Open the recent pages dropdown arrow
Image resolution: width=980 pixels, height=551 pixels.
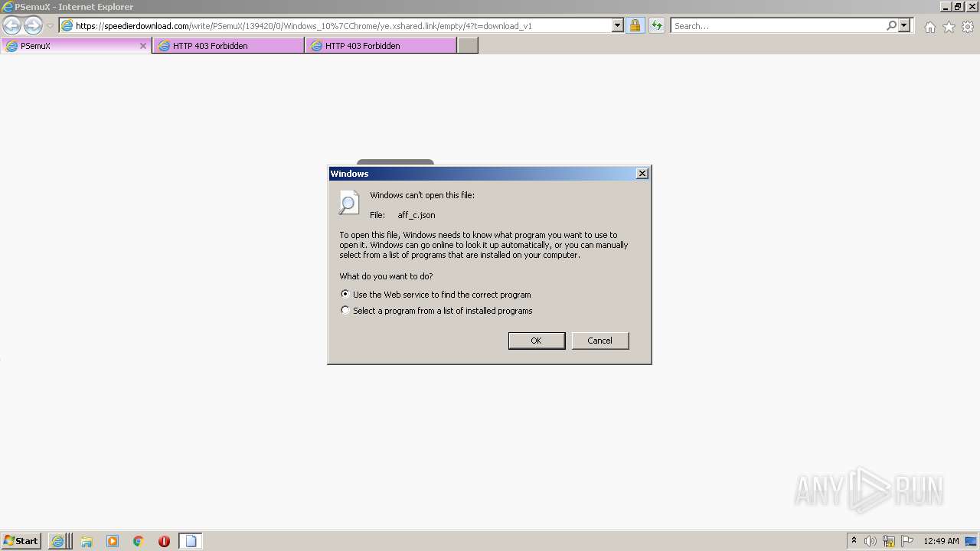pyautogui.click(x=50, y=26)
